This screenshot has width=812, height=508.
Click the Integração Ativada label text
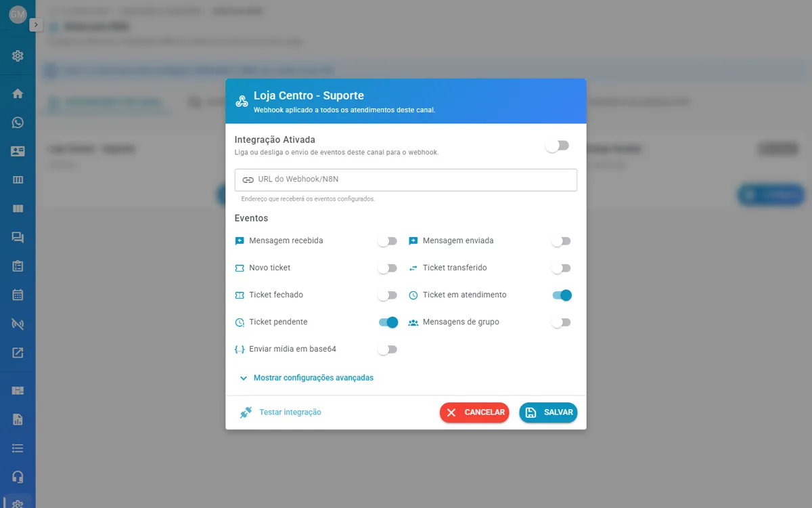[x=275, y=140]
